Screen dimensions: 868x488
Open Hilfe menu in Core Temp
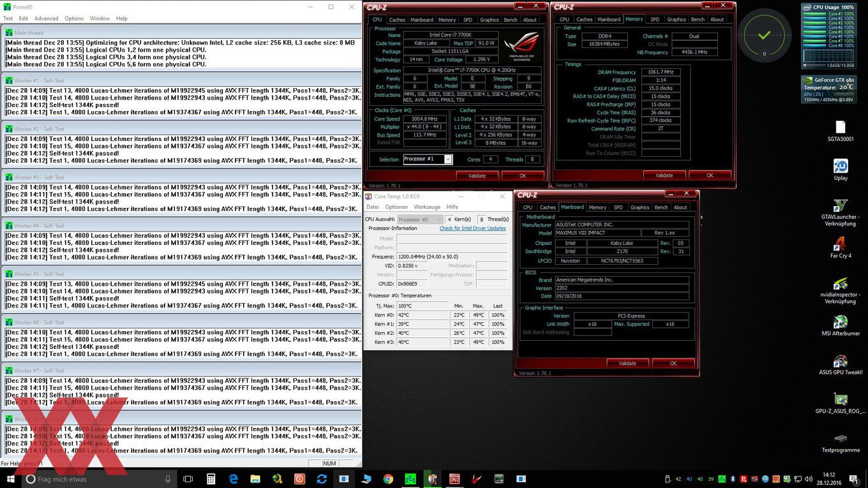point(453,207)
